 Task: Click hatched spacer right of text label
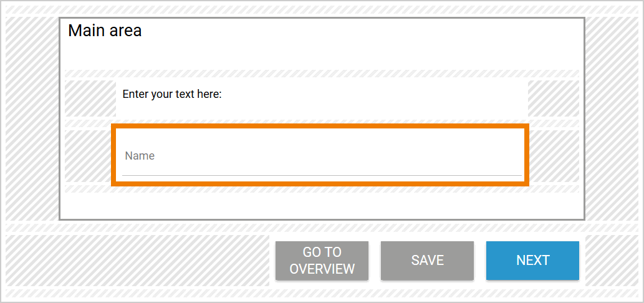(x=553, y=98)
